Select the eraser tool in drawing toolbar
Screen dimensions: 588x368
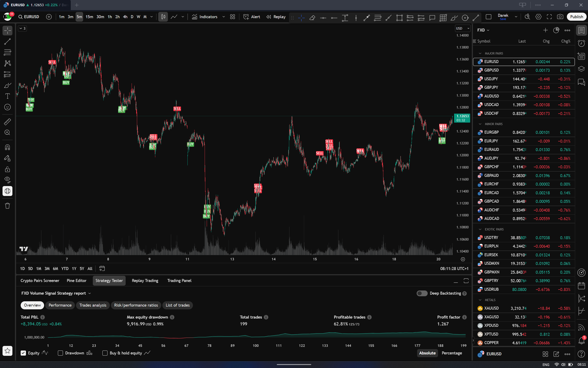click(312, 17)
